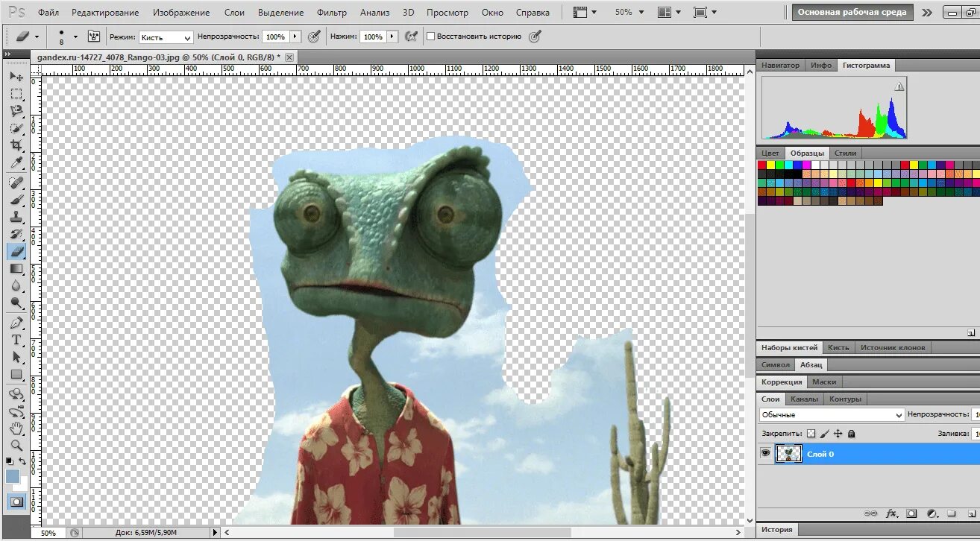Create new adjustment layer button
Screen dimensions: 980x541
click(x=932, y=513)
